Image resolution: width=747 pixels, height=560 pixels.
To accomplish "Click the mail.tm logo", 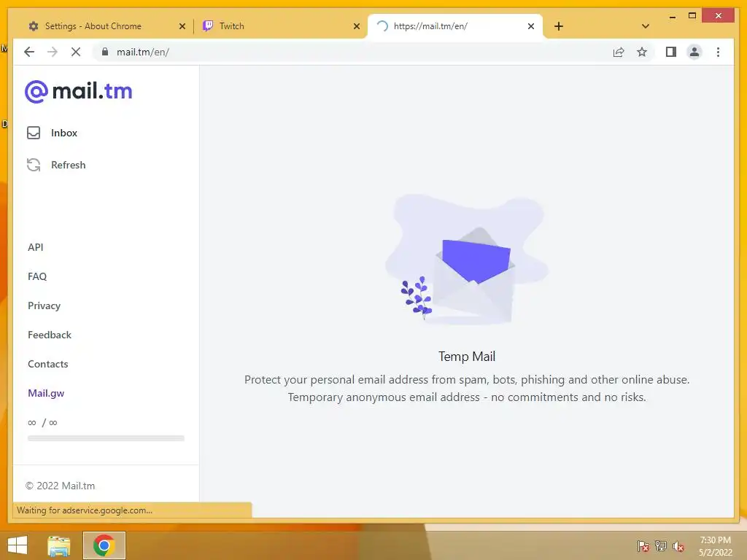I will (x=79, y=91).
